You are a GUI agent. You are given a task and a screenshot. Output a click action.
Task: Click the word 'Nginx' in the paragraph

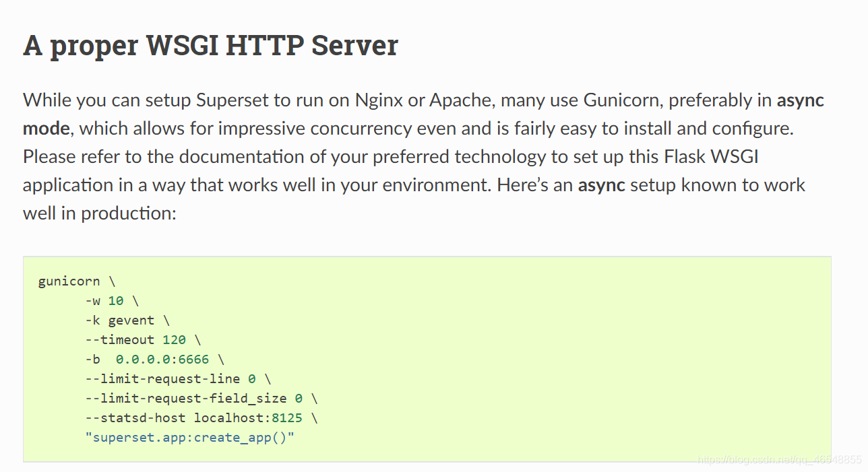[x=379, y=100]
